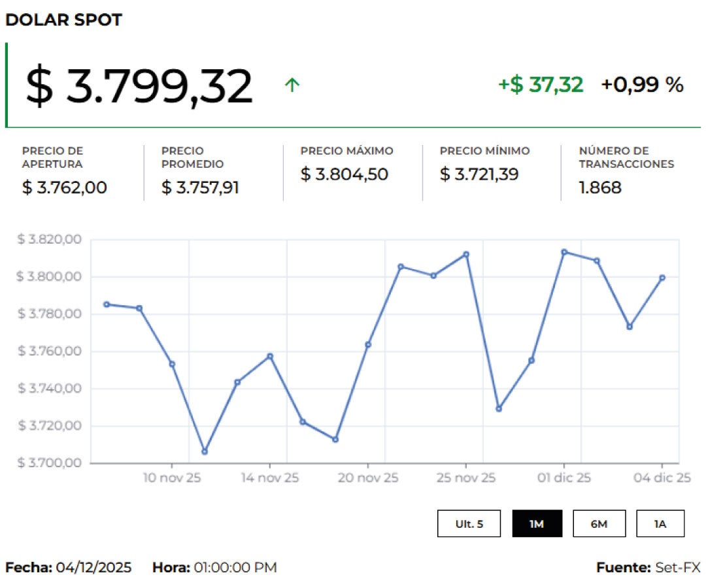
Task: Click the data point above 14 nov 25
Action: (270, 356)
